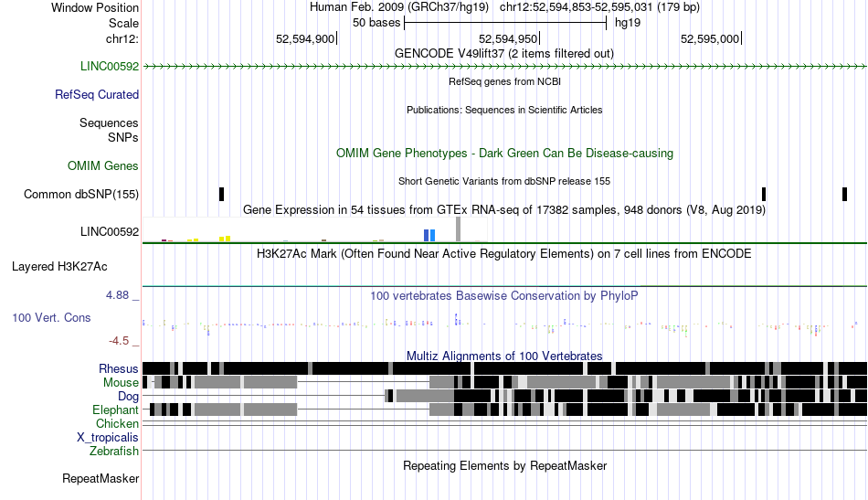Click the 52,594,900 coordinate label
This screenshot has width=868, height=500.
tap(305, 38)
